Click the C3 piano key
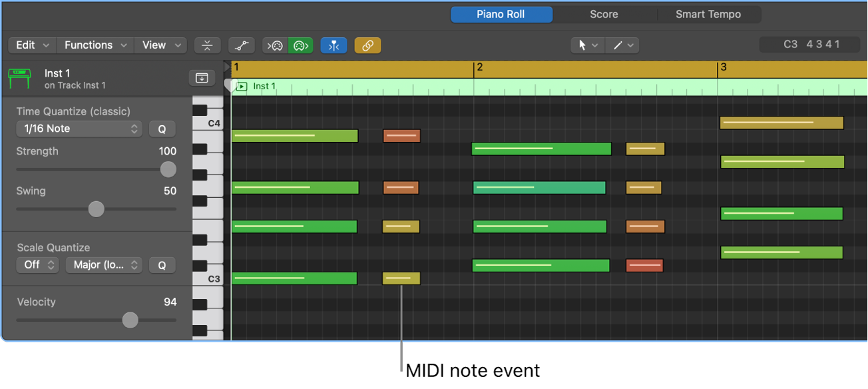 (214, 278)
